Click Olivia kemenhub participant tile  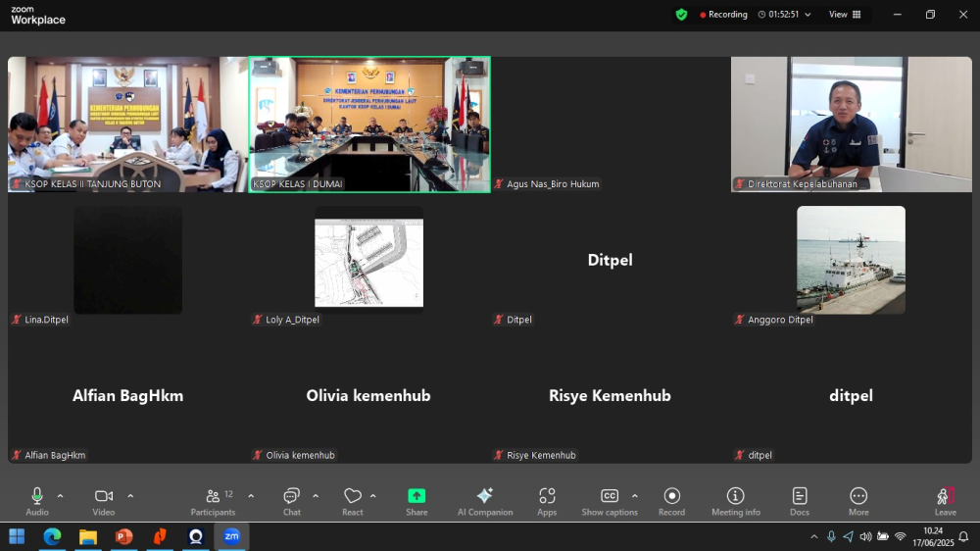(368, 395)
